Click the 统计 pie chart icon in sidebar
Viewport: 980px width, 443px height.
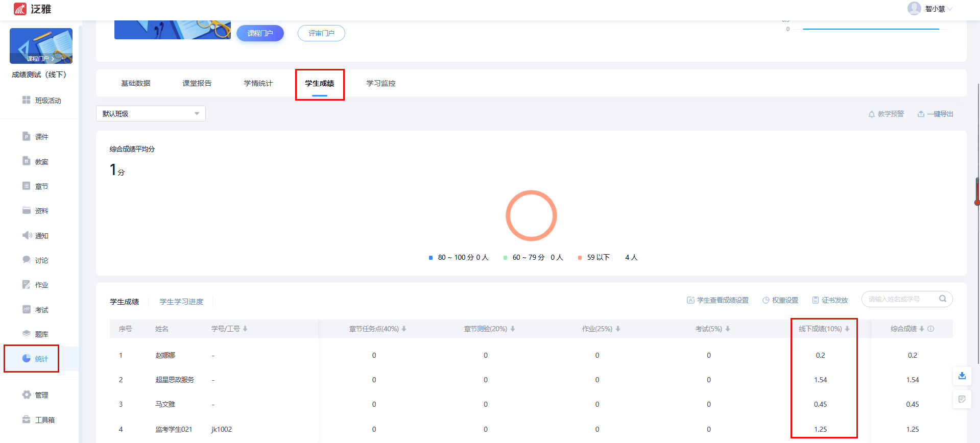click(27, 358)
